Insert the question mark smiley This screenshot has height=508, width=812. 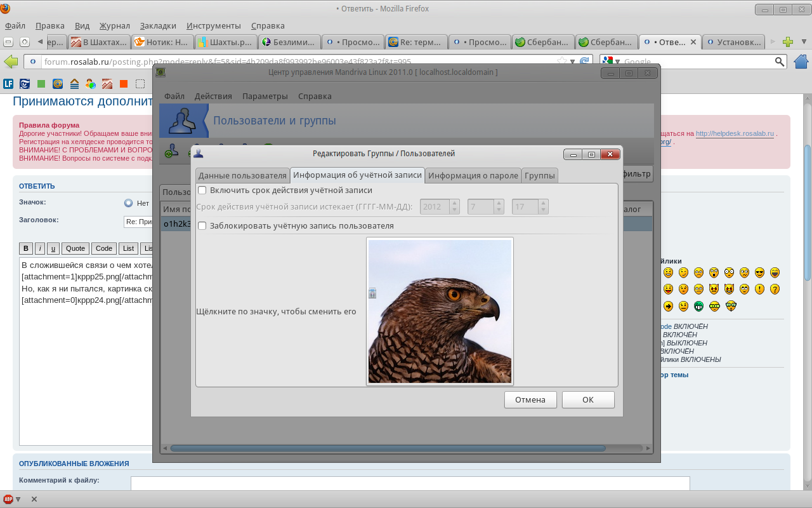pyautogui.click(x=775, y=289)
